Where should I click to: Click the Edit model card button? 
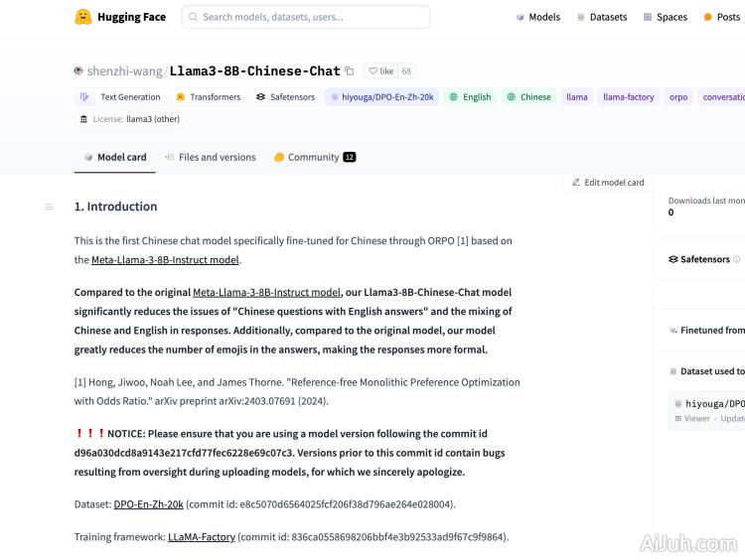pos(608,183)
